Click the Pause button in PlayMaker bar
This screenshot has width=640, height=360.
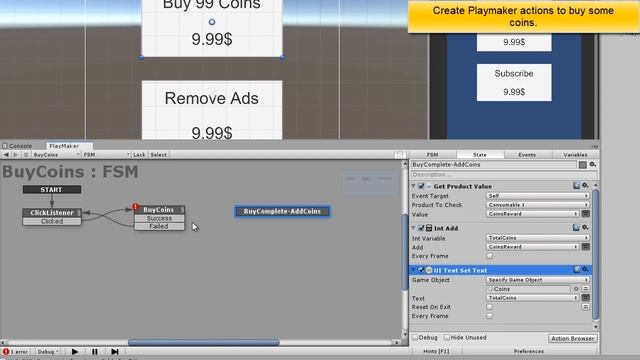click(95, 351)
